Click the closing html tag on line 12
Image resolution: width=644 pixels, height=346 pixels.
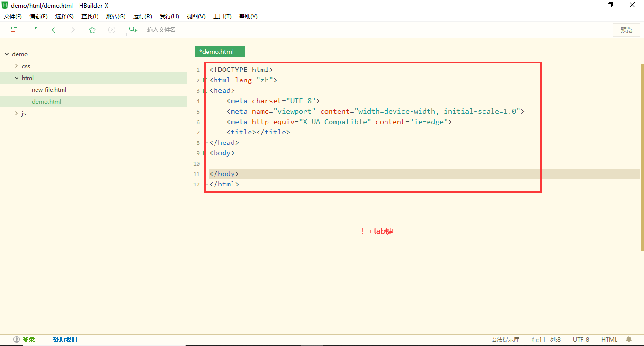224,185
